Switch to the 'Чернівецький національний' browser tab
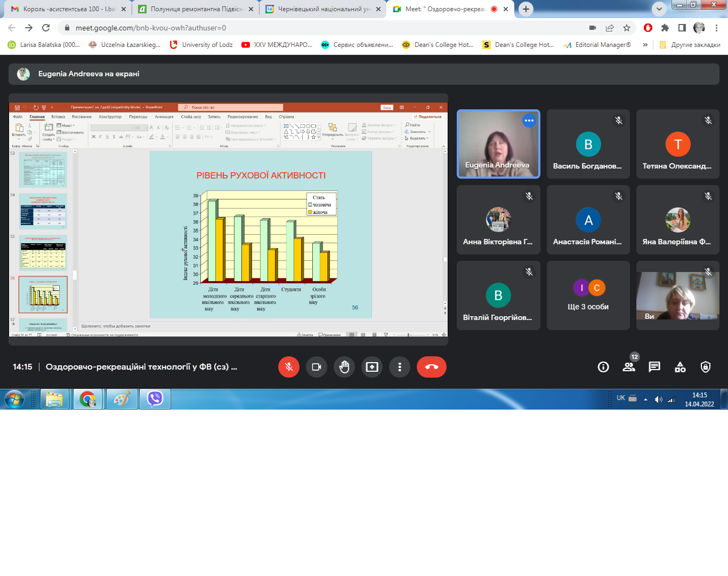The width and height of the screenshot is (728, 576). coord(323,9)
